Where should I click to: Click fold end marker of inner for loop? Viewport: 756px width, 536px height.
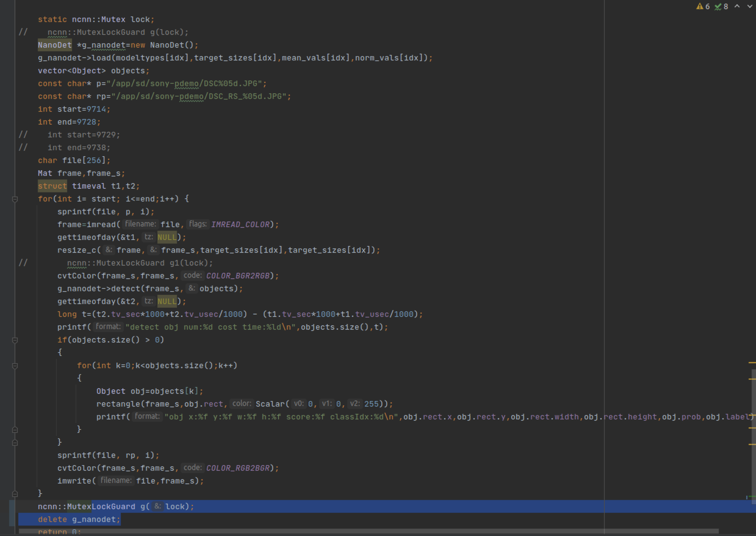coord(15,430)
